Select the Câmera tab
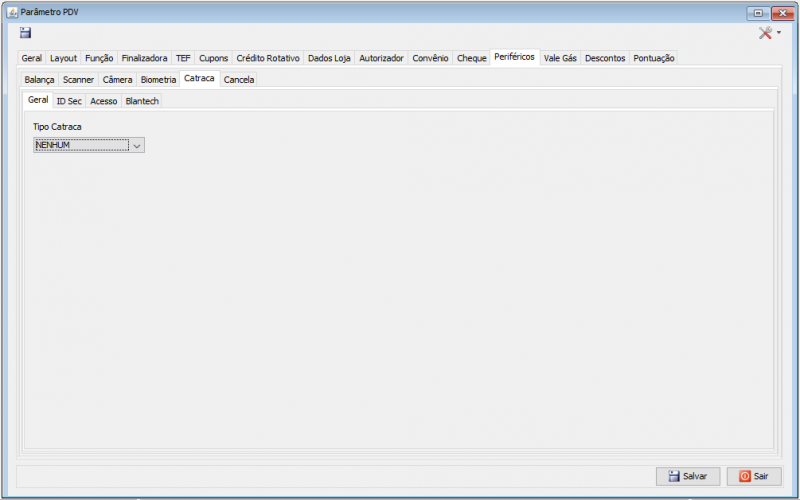The height and width of the screenshot is (500, 800). click(x=117, y=79)
